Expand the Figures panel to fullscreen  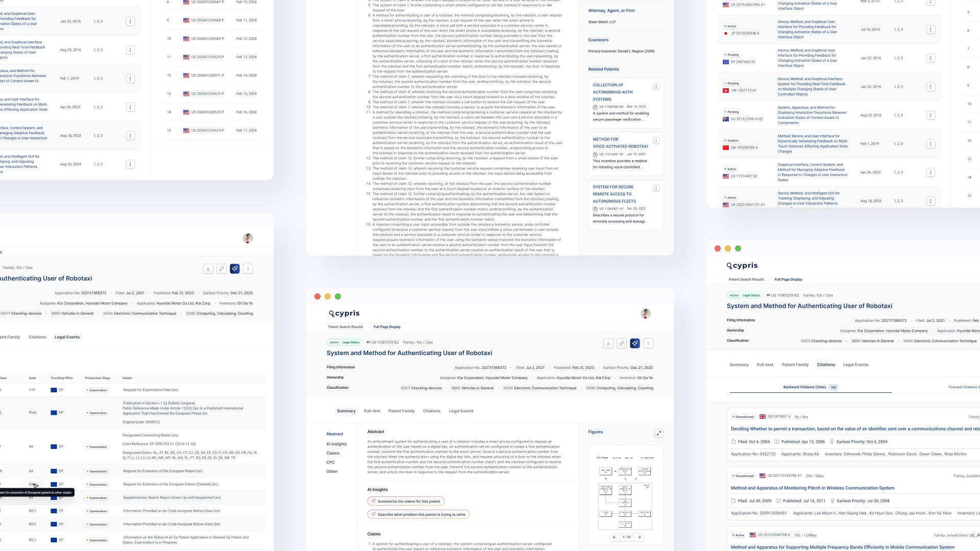(658, 433)
